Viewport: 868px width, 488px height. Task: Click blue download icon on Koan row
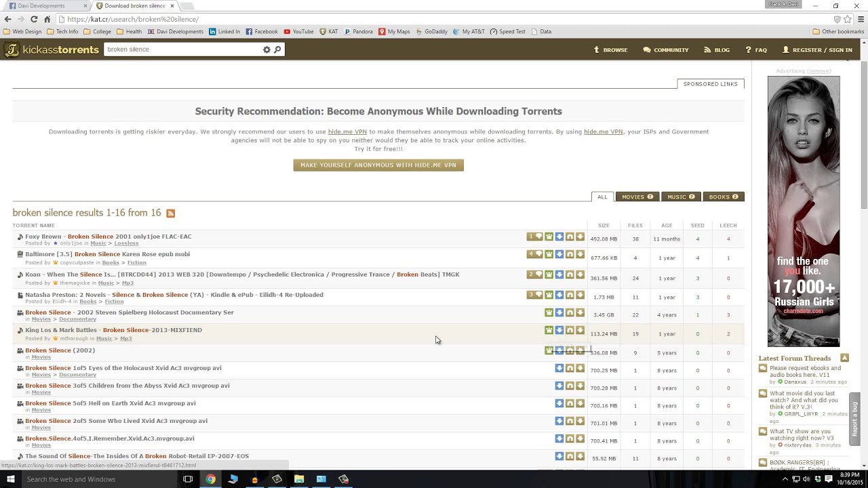tap(559, 275)
